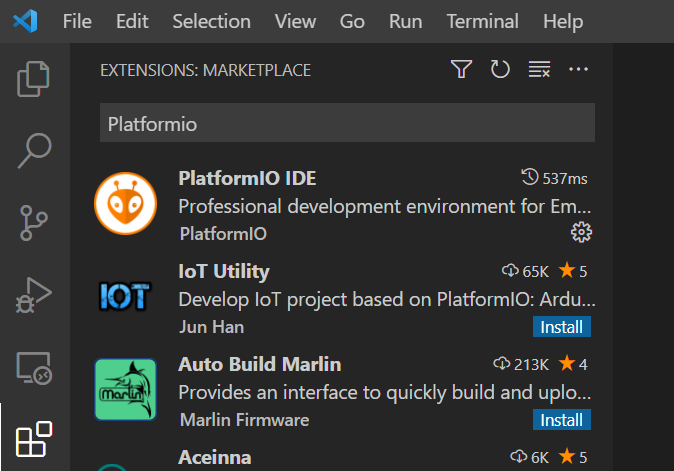Open the Remote Explorer view
The image size is (674, 471).
click(x=34, y=368)
